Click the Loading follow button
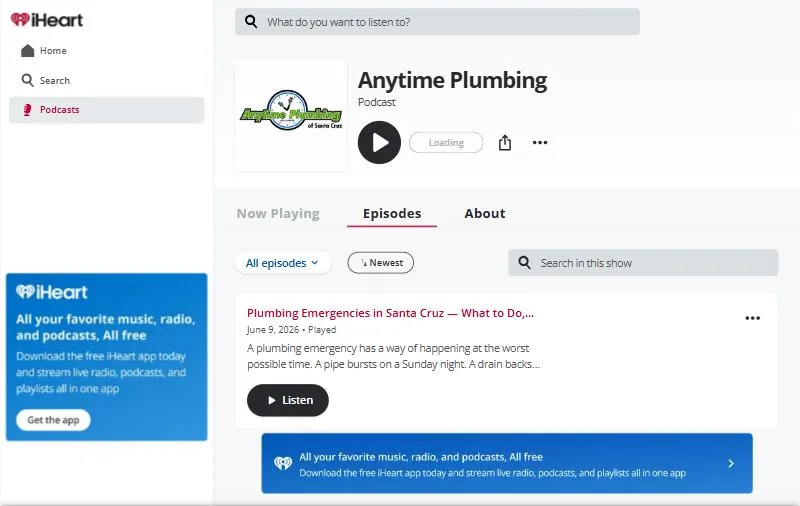This screenshot has width=800, height=506. 446,142
